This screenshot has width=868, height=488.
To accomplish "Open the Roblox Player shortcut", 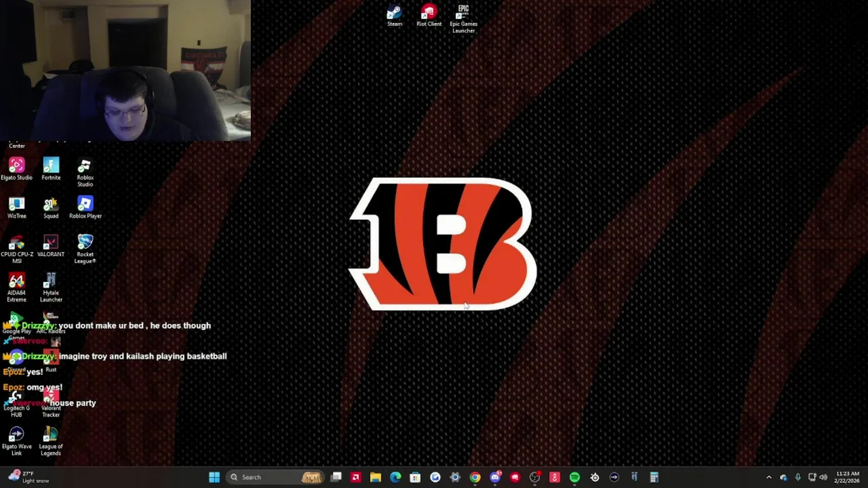I will coord(85,208).
